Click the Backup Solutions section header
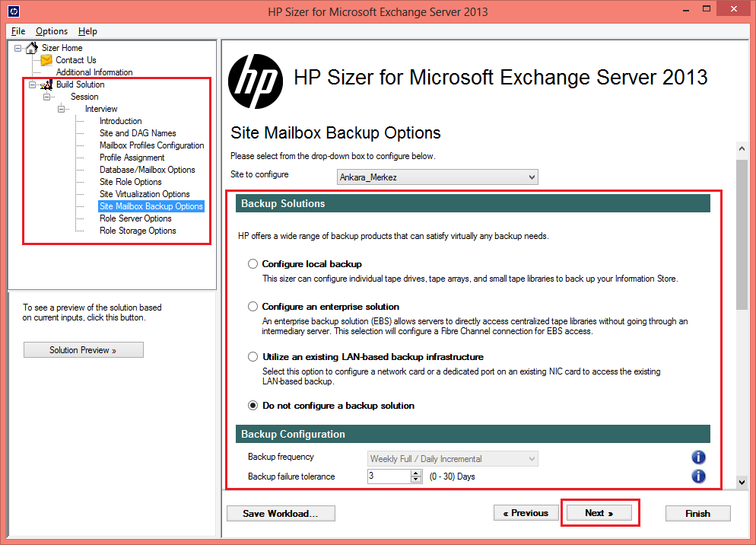Image resolution: width=756 pixels, height=545 pixels. pos(472,203)
